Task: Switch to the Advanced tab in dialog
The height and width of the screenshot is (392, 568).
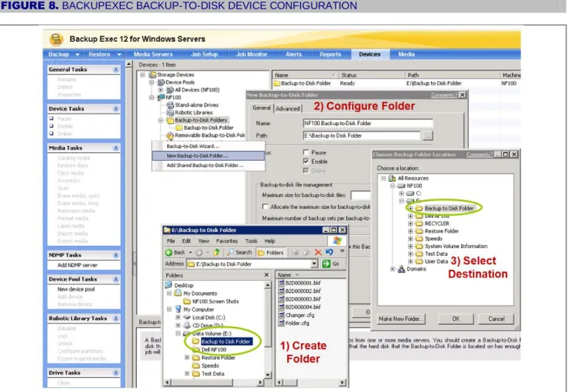Action: (288, 108)
